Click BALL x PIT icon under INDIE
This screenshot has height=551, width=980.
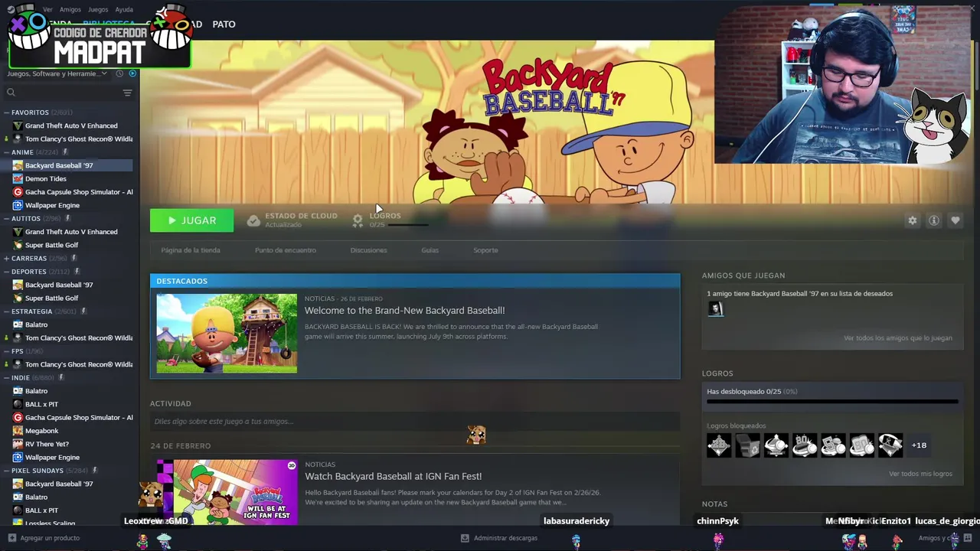(x=18, y=404)
